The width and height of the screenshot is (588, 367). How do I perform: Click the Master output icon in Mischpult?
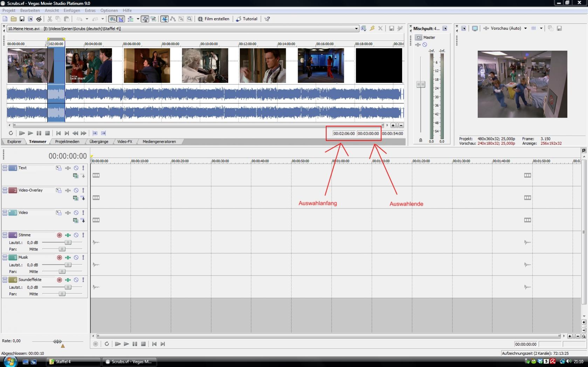pyautogui.click(x=418, y=37)
